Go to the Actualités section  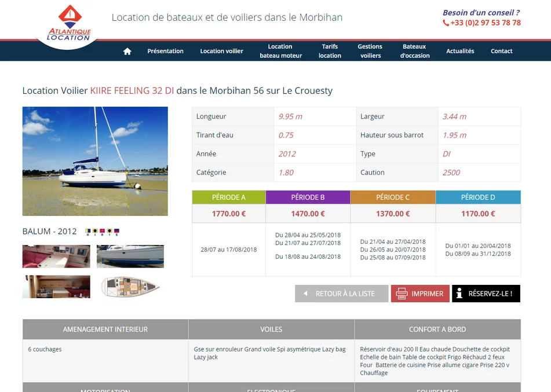pos(460,52)
